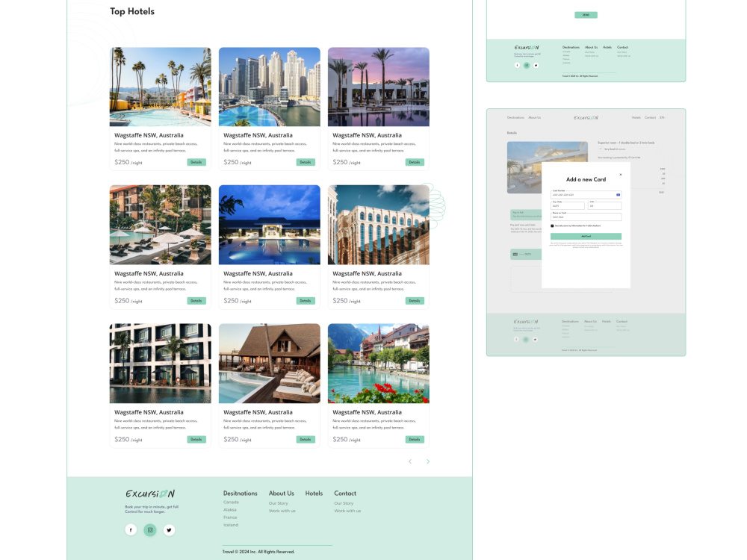Click Details on the alpine river town hotel card
Viewport: 747px width, 560px height.
pyautogui.click(x=415, y=440)
